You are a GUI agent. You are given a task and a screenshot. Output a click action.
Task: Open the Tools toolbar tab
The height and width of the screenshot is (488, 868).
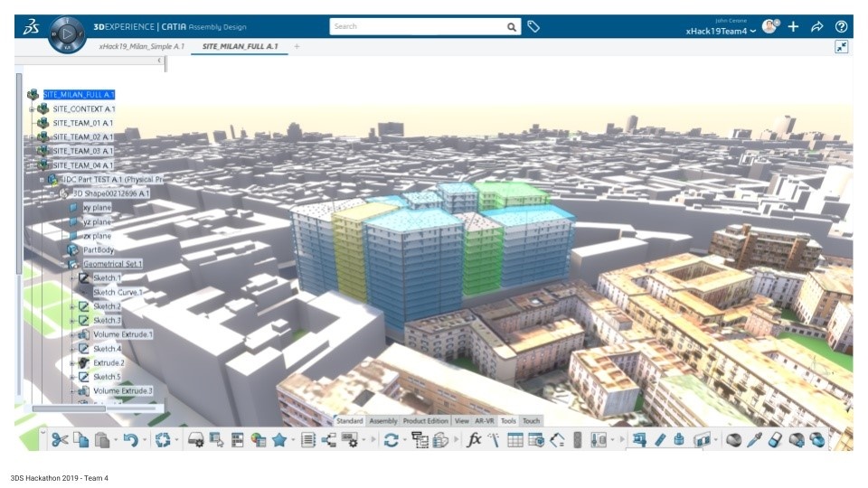[508, 421]
